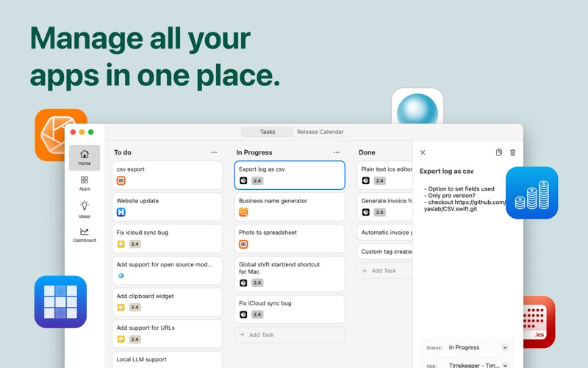
Task: Click the red .ics calendar app icon
Action: pyautogui.click(x=539, y=322)
